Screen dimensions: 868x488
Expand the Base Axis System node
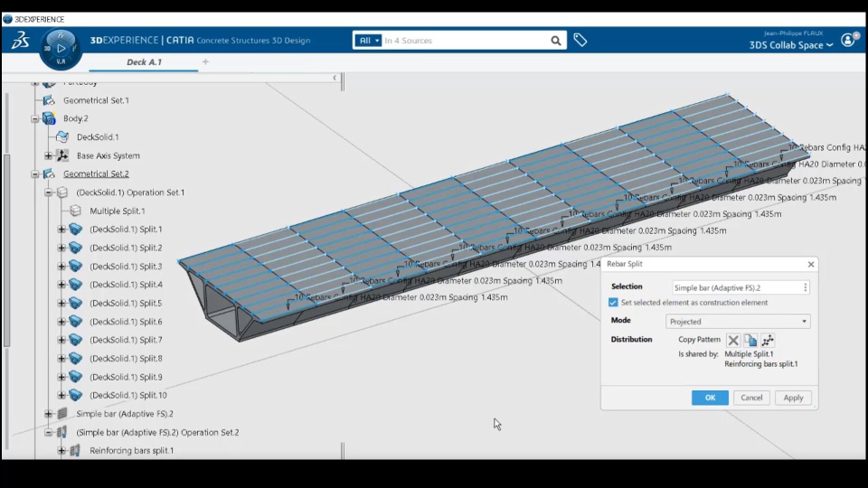tap(48, 155)
